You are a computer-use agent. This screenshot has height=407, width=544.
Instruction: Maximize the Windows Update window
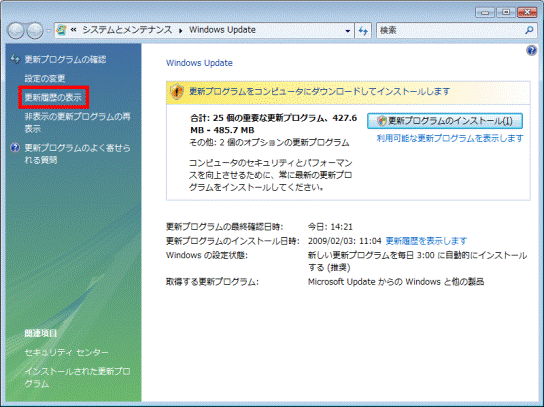(506, 12)
